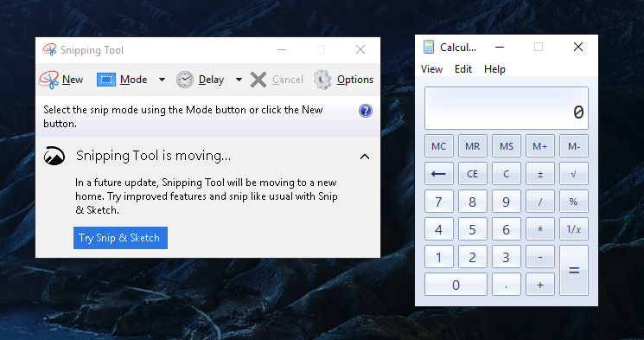Open the Mode dropdown arrow
The height and width of the screenshot is (340, 644).
click(162, 80)
